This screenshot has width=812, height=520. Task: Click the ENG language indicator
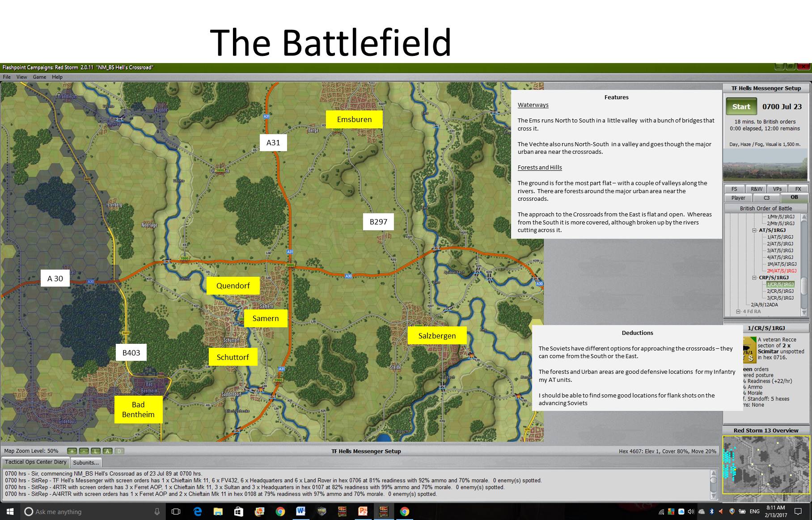tap(755, 512)
